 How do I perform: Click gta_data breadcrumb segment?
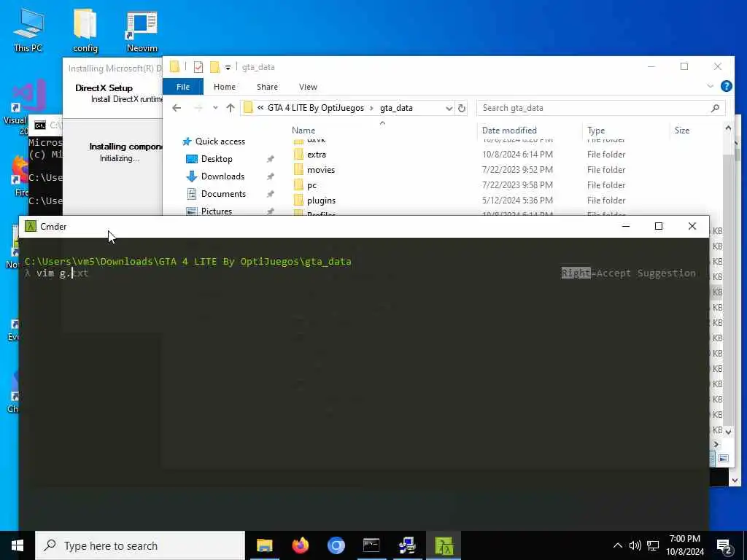coord(396,108)
